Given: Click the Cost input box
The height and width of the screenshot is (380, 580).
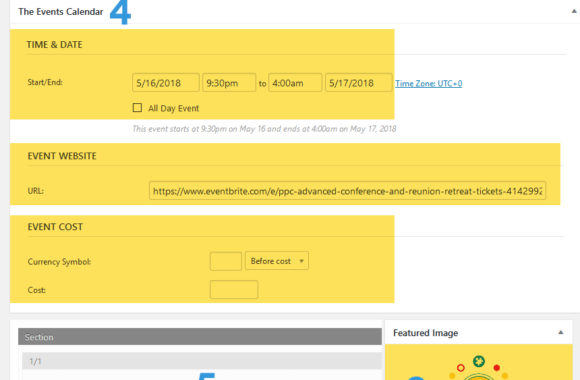Looking at the screenshot, I should tap(234, 289).
